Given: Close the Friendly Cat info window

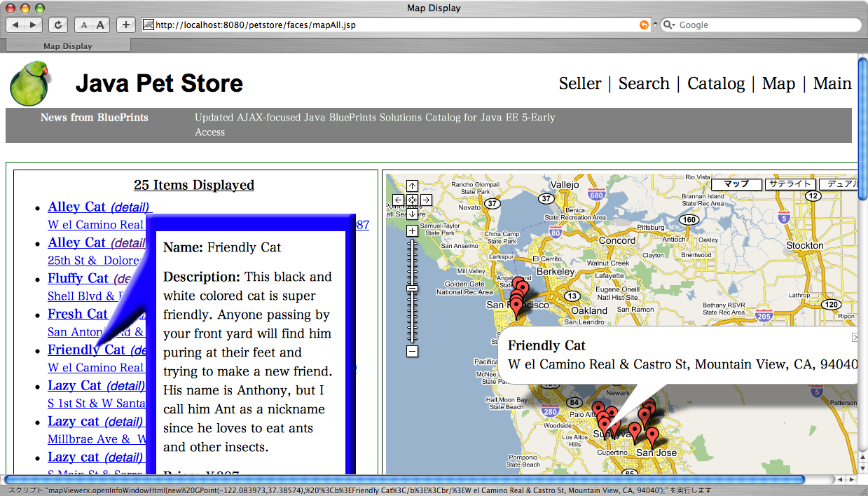Looking at the screenshot, I should pyautogui.click(x=854, y=336).
